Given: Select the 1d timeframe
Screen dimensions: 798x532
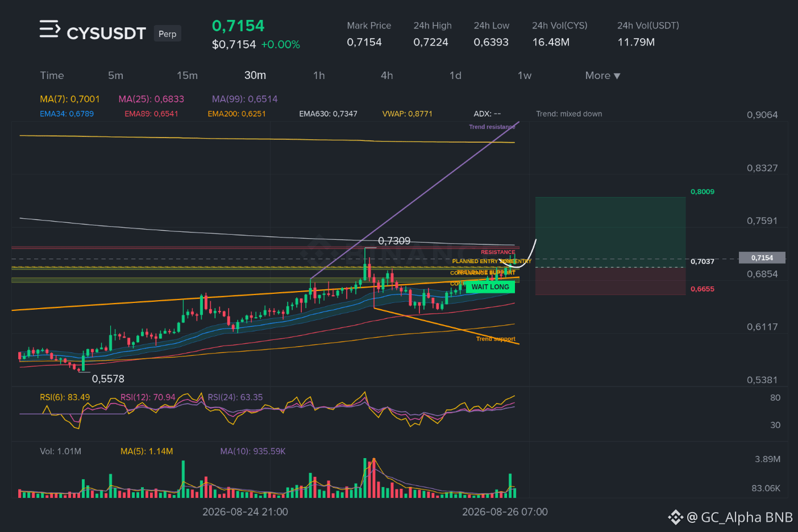Looking at the screenshot, I should pyautogui.click(x=455, y=76).
